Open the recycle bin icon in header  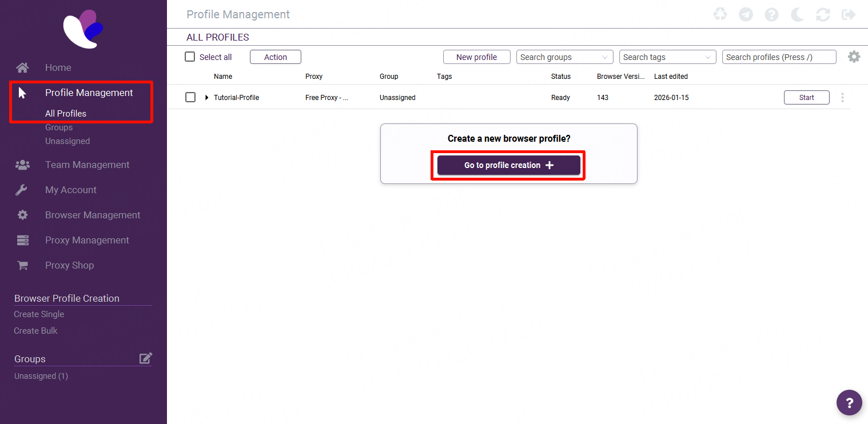pos(720,14)
